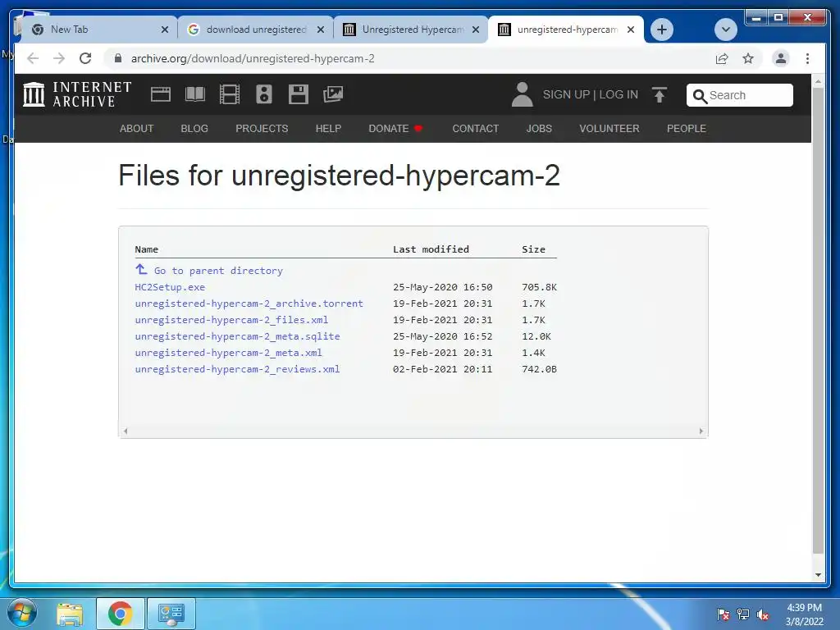
Task: Click the browser back arrow
Action: click(33, 58)
